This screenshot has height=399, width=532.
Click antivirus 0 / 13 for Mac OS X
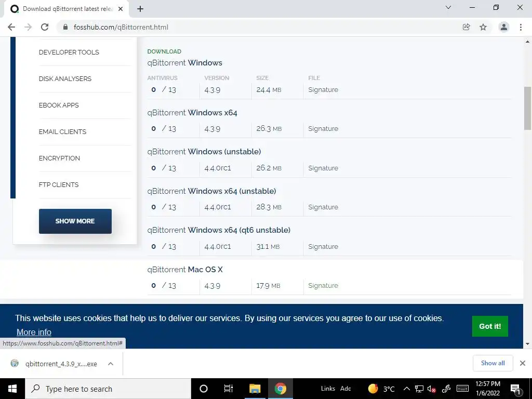coord(164,286)
